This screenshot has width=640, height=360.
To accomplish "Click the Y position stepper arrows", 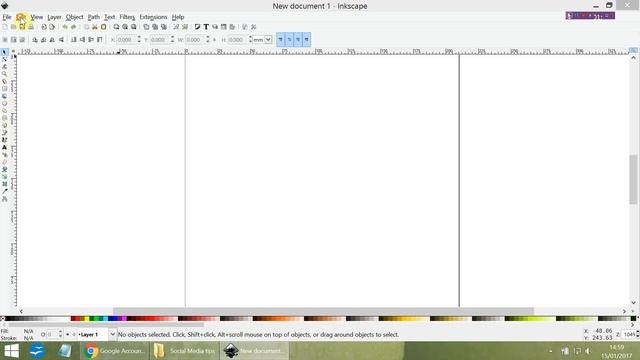I will [172, 40].
